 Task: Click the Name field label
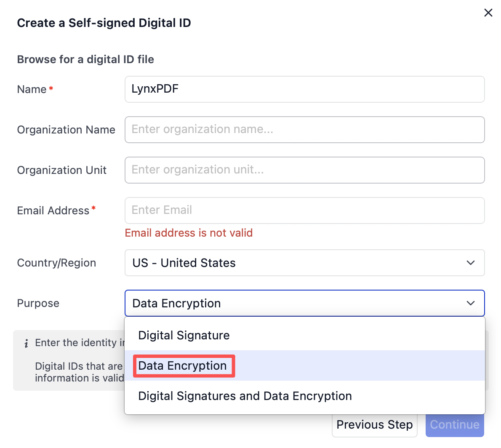(32, 89)
